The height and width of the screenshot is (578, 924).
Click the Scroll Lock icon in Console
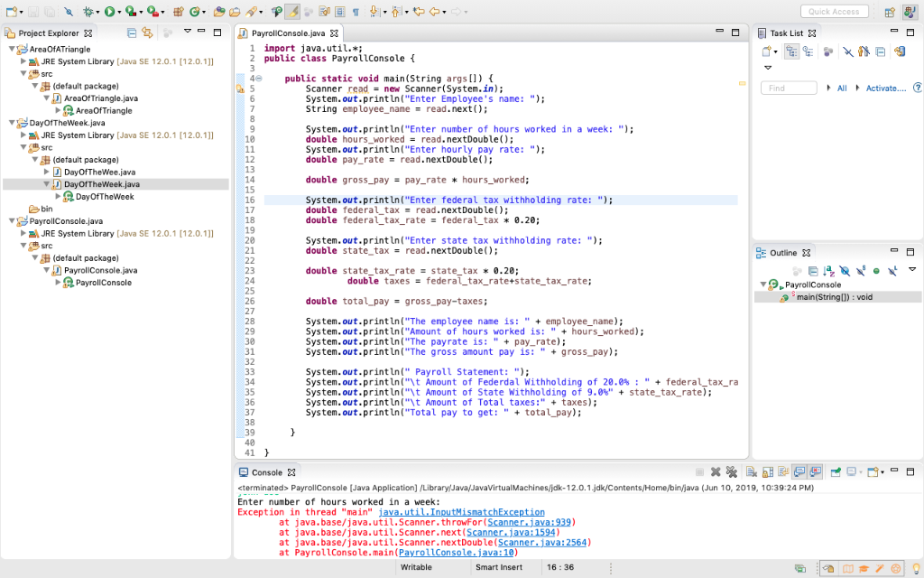[x=766, y=472]
